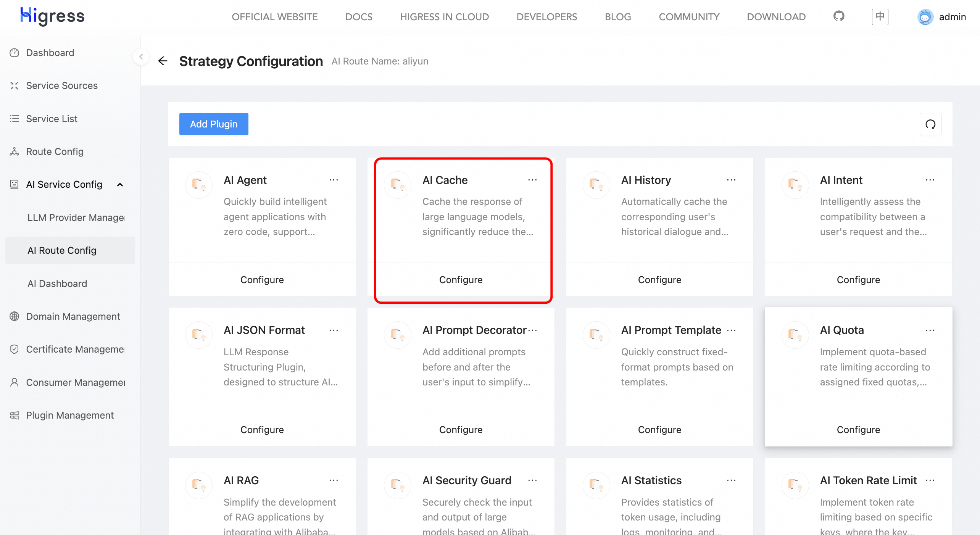Configure the AI Prompt Template plugin
The image size is (980, 535).
[x=659, y=430]
